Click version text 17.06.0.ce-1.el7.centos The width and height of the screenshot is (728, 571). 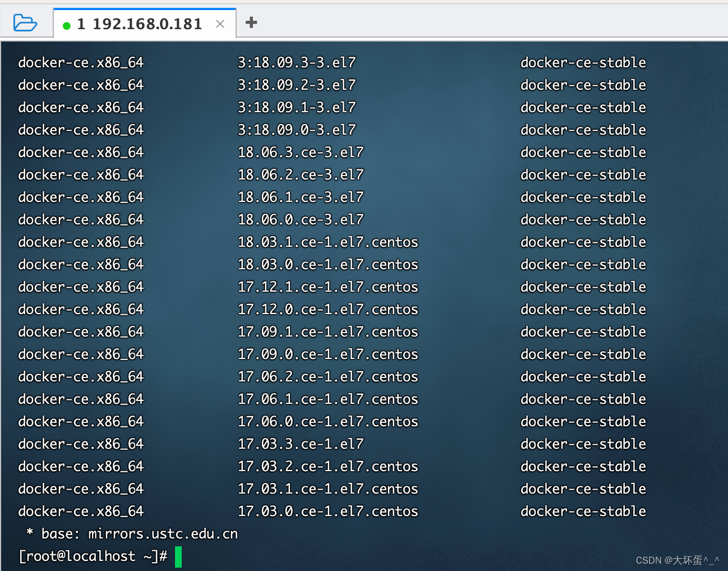[328, 421]
